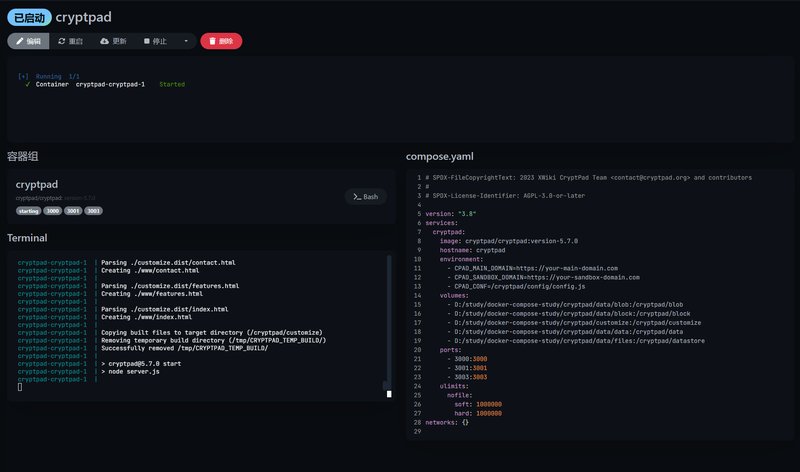Screen dimensions: 800x472
Task: Click terminal line '> cryptpad@5.7.0 start'
Action: tap(141, 364)
